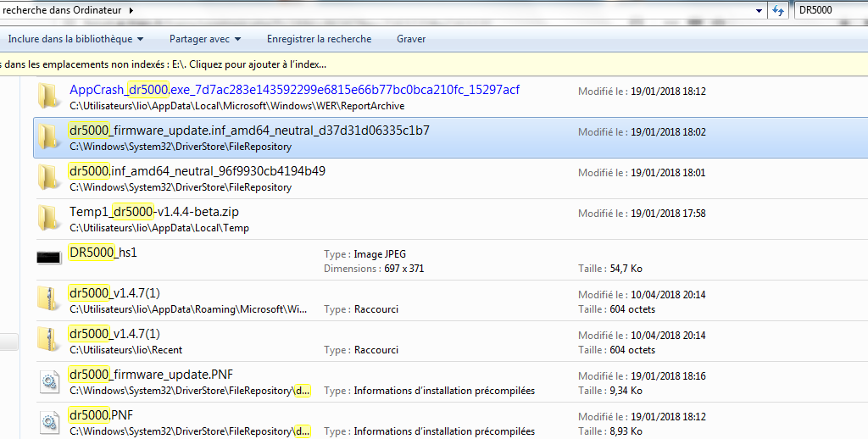This screenshot has width=868, height=439.
Task: Open the 'Partager avec' dropdown menu
Action: pyautogui.click(x=205, y=39)
